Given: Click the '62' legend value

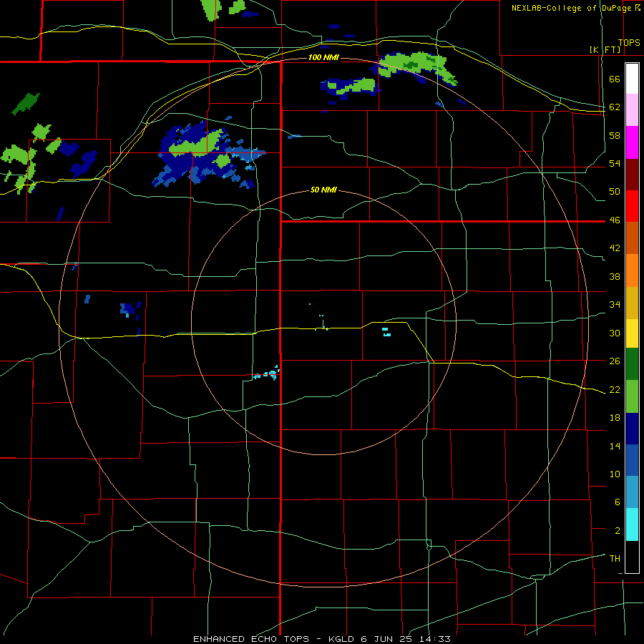Looking at the screenshot, I should point(615,107).
